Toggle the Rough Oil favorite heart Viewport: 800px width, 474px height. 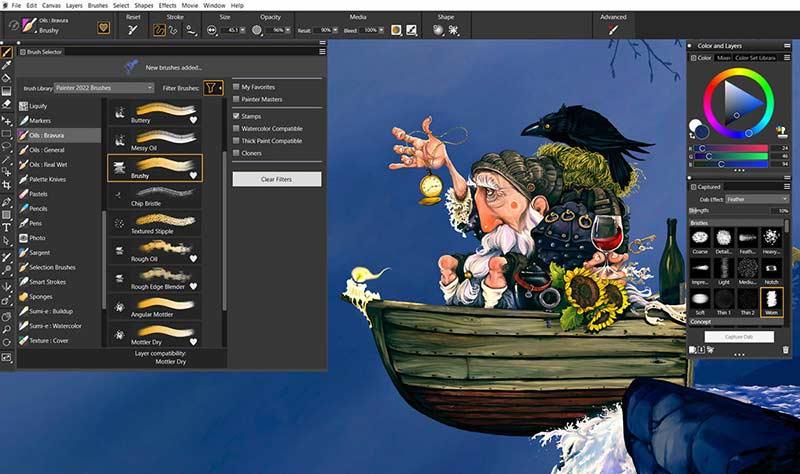click(x=193, y=259)
